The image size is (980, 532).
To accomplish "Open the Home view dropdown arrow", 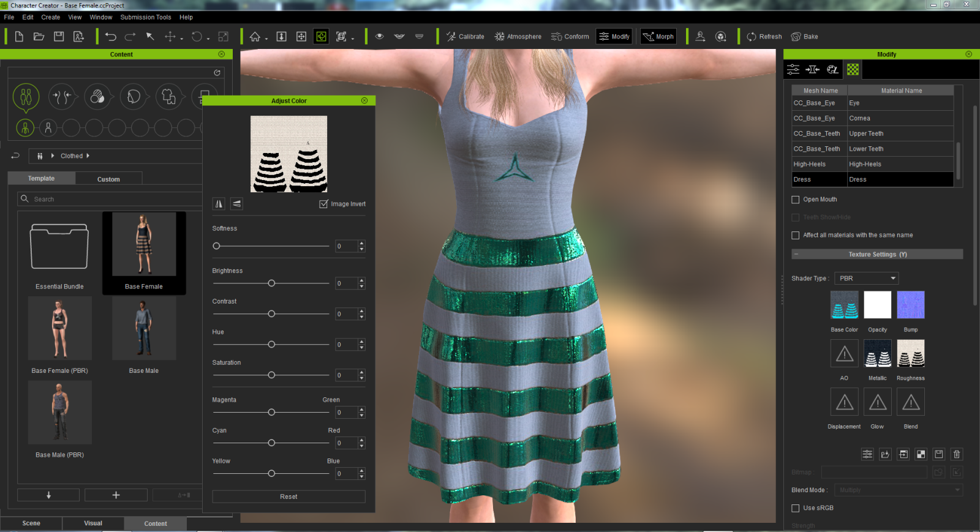I will pyautogui.click(x=266, y=39).
